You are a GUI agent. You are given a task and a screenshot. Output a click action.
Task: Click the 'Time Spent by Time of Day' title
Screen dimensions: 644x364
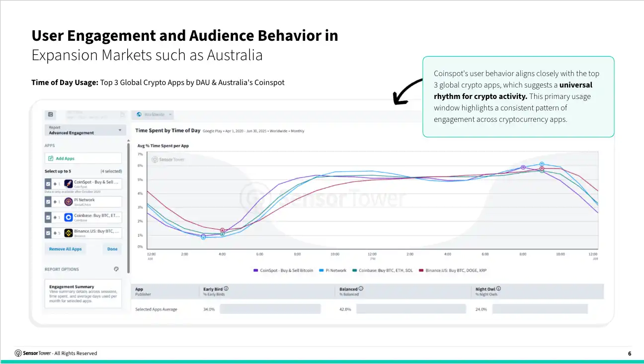168,131
